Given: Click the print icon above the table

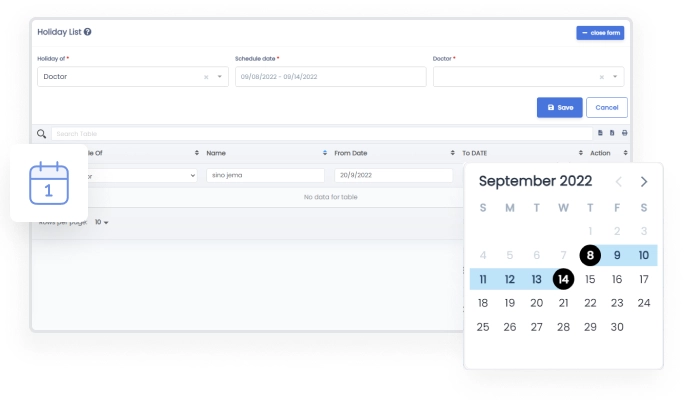Looking at the screenshot, I should (x=625, y=133).
